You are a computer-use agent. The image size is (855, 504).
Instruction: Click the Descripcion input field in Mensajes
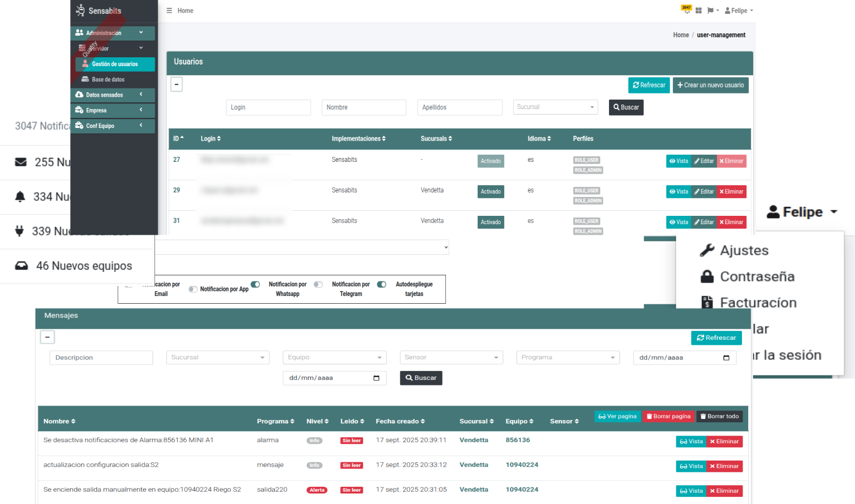[101, 358]
